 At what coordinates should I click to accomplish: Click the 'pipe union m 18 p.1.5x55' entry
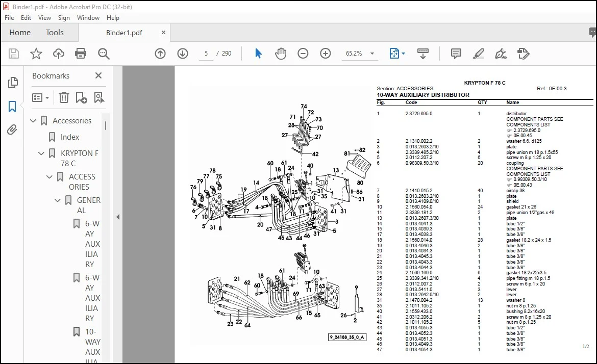click(532, 152)
